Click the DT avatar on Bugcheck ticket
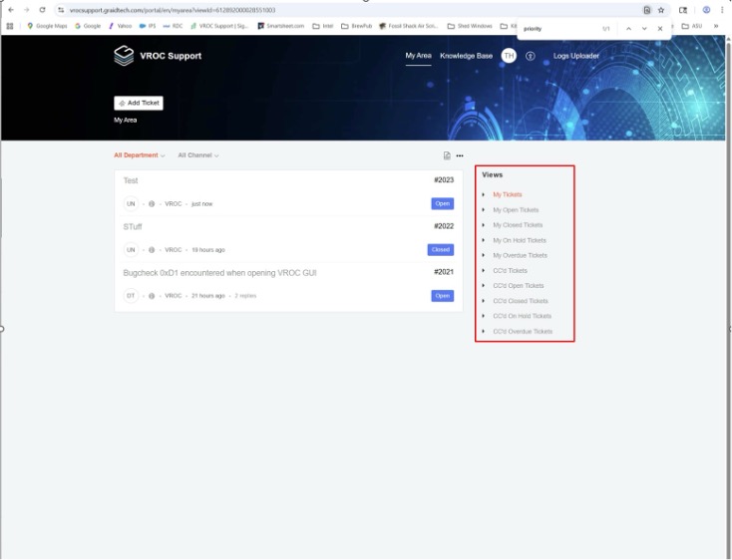 (x=131, y=296)
